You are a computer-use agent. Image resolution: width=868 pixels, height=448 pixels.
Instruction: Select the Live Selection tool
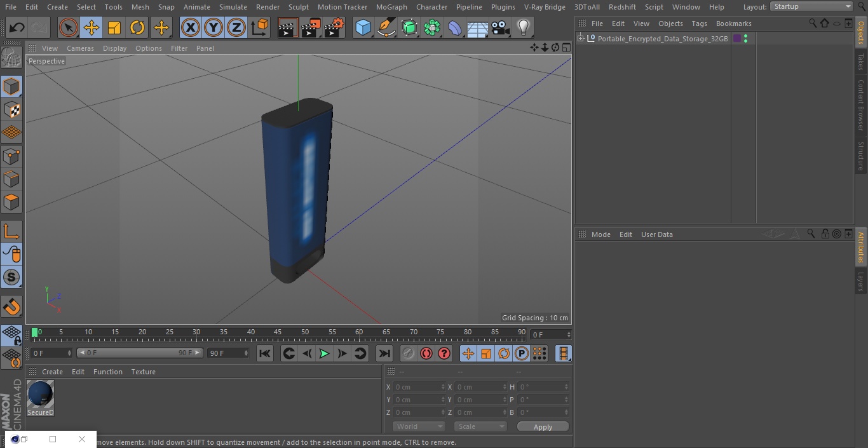click(x=68, y=27)
